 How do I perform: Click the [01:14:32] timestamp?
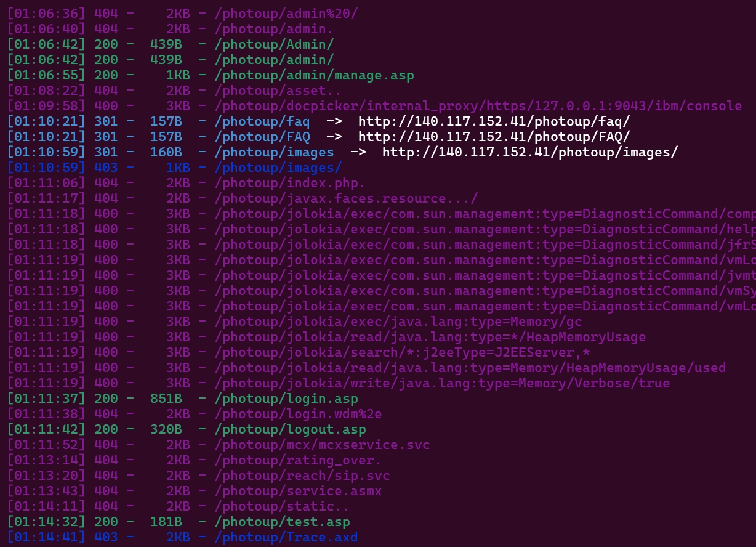(47, 522)
